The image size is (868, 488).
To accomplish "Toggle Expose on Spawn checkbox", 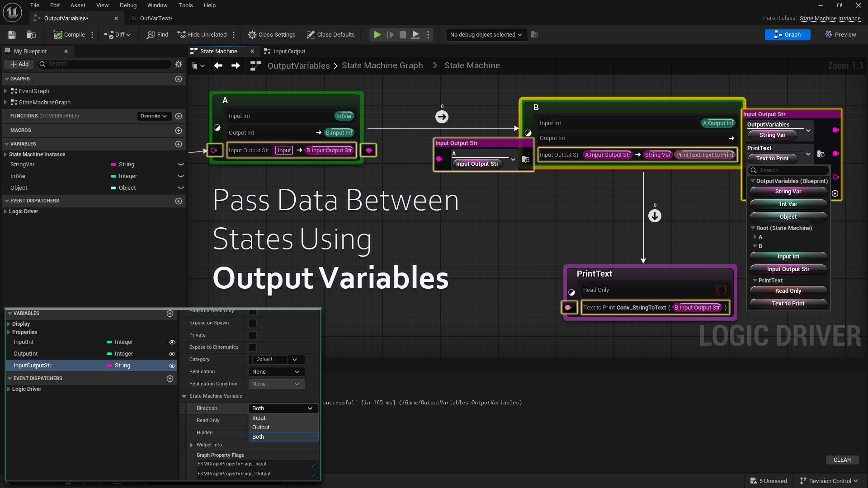I will tap(253, 323).
